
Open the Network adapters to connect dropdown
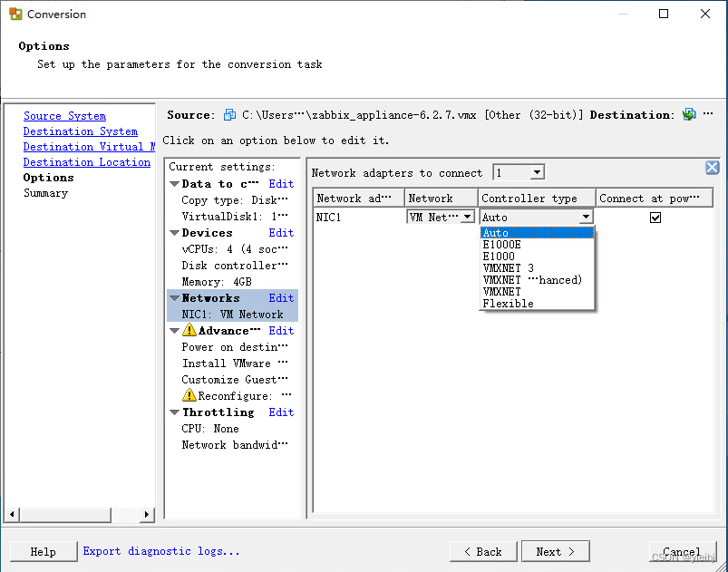pyautogui.click(x=537, y=173)
